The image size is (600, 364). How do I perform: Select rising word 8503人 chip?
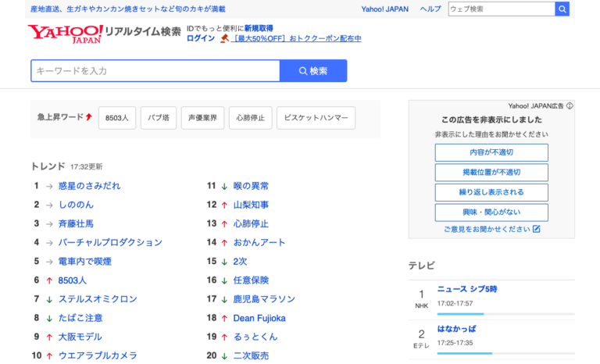(x=117, y=118)
